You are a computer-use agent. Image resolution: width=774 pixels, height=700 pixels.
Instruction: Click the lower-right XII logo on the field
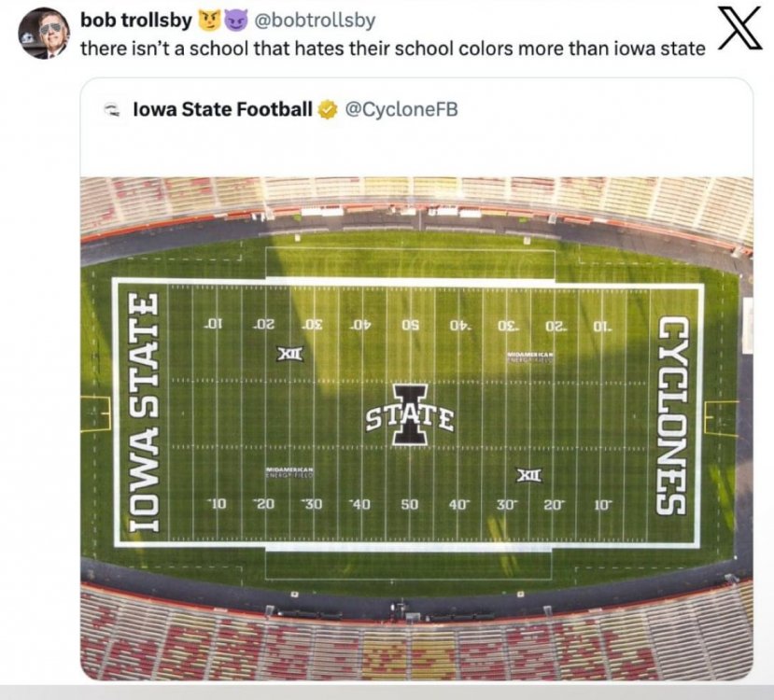529,476
